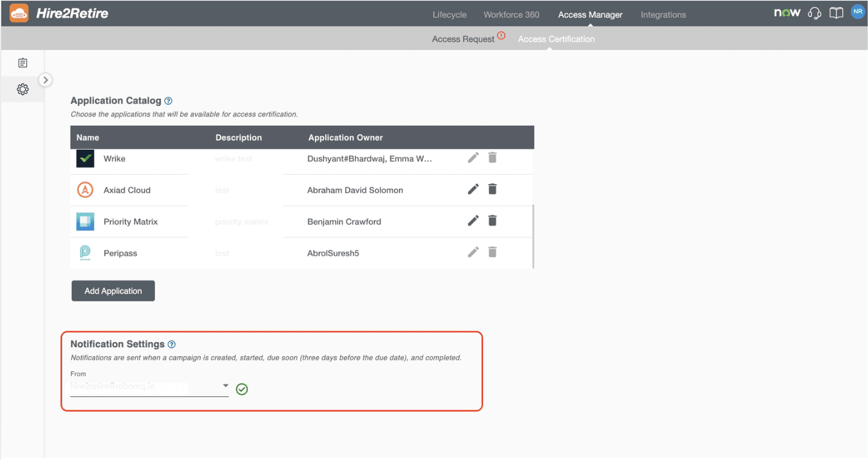Screen dimensions: 868x460
Task: Open the Workforce 360 menu
Action: pos(511,14)
